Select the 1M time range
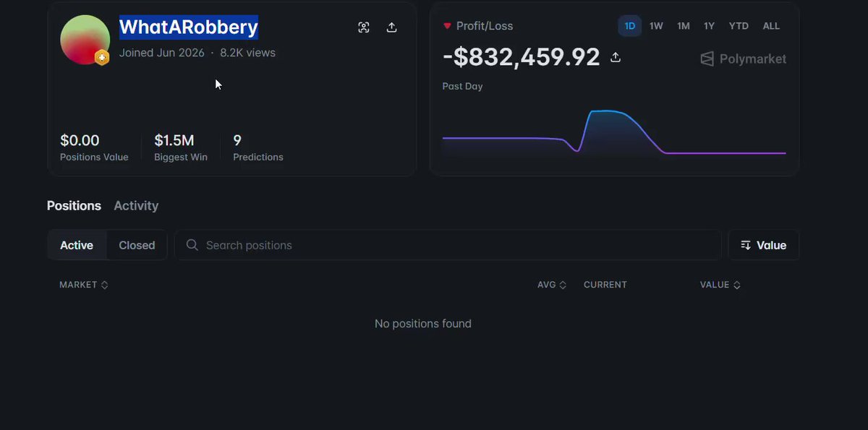 [x=684, y=26]
